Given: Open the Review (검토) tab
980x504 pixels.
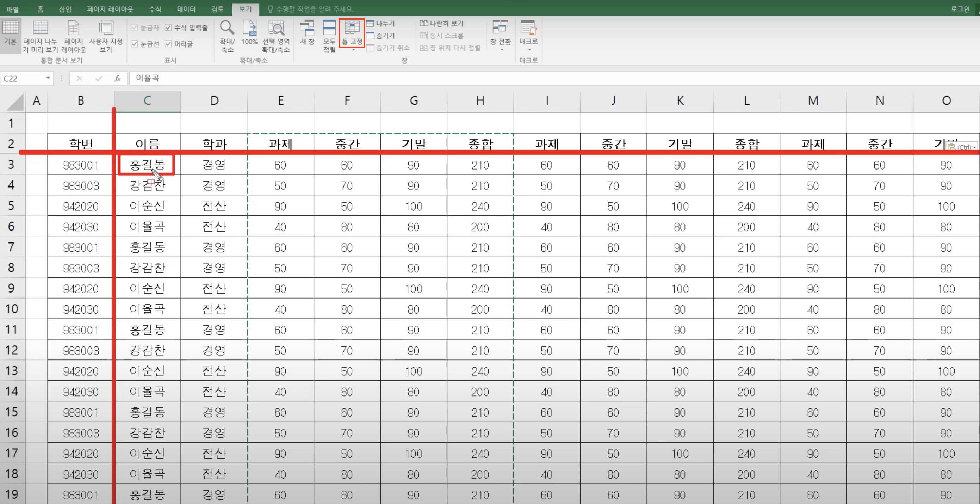Looking at the screenshot, I should [x=217, y=9].
